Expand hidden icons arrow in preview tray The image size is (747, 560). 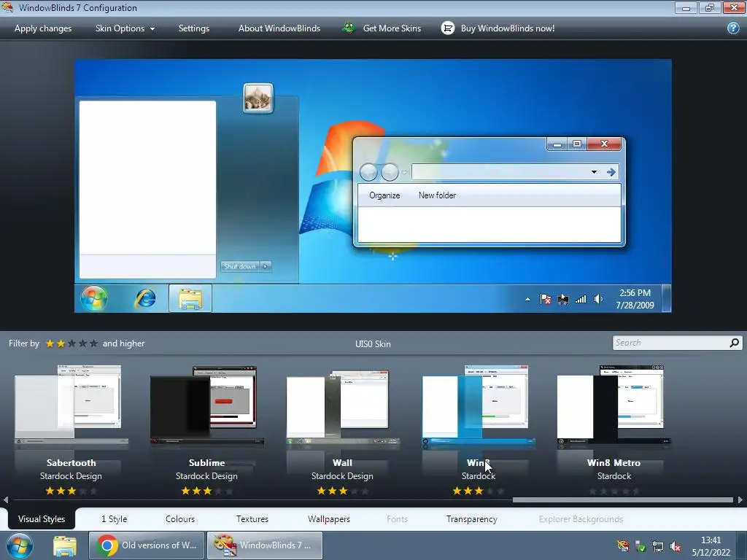point(527,300)
